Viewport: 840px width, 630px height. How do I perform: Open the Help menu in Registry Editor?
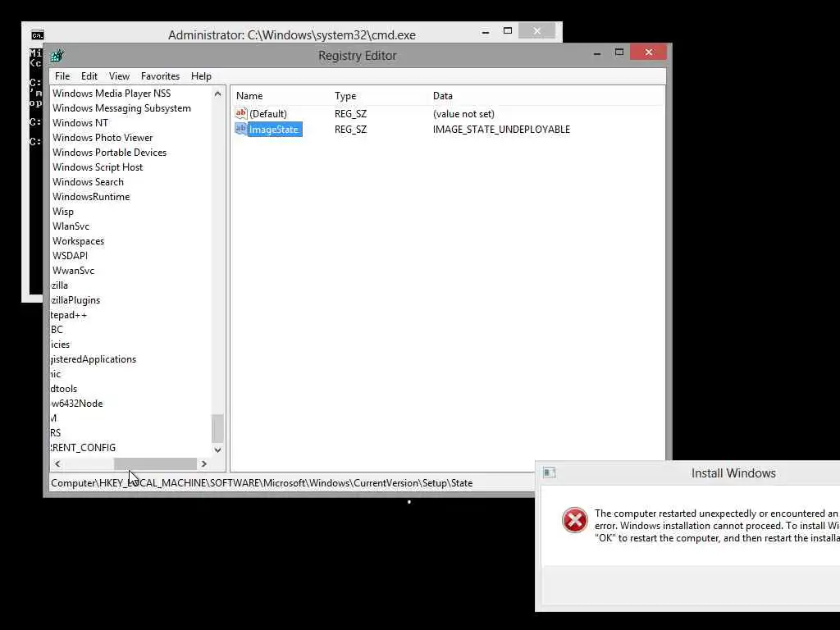(201, 76)
